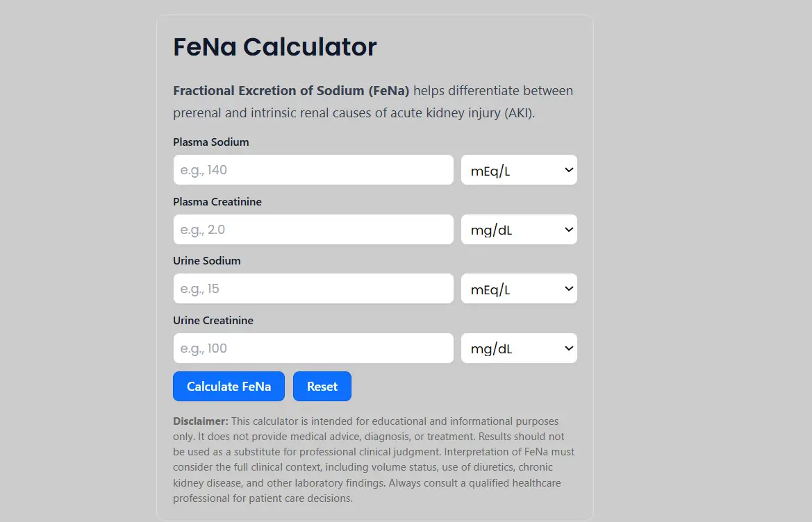Viewport: 812px width, 522px height.
Task: Select the Urine Creatinine input field
Action: point(313,348)
